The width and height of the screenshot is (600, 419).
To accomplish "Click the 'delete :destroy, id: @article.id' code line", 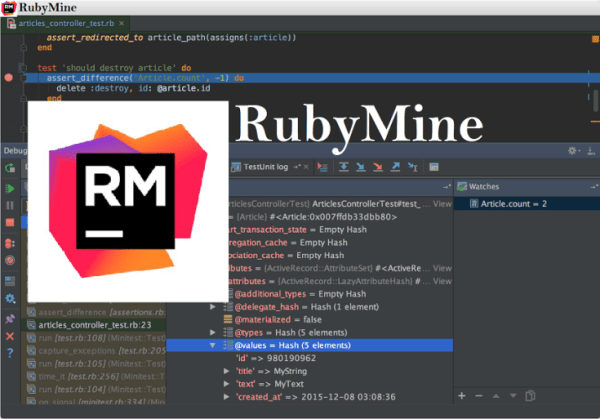I will pos(133,88).
